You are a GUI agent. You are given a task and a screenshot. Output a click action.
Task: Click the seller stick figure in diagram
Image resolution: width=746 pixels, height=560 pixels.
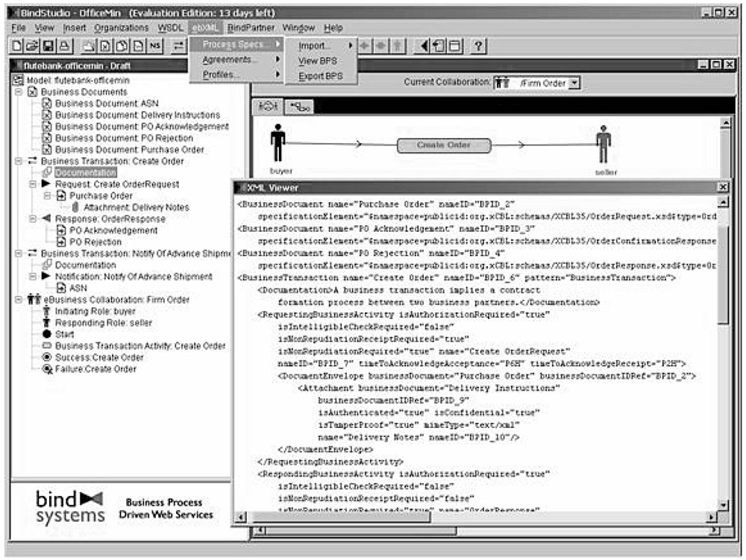603,143
